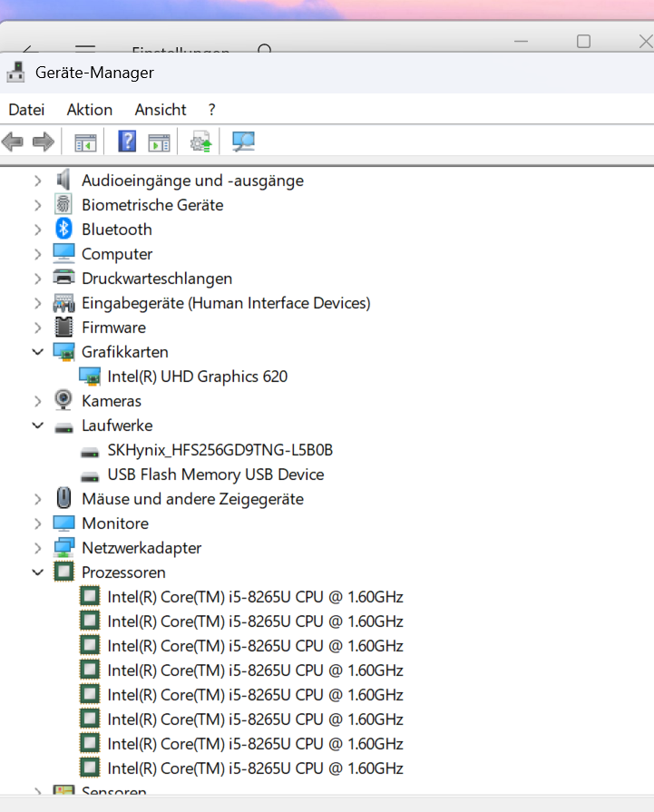Image resolution: width=654 pixels, height=812 pixels.
Task: Expand Audioeingänge und -ausgänge
Action: [x=37, y=181]
